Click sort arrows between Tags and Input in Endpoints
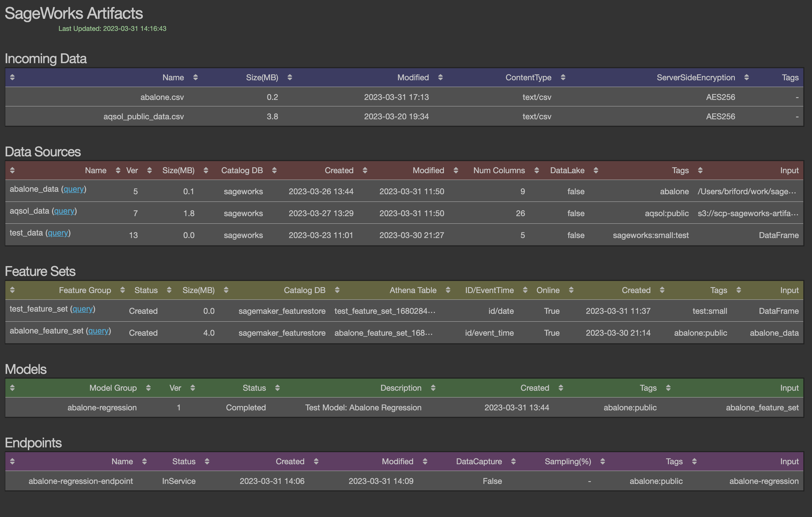 (694, 461)
